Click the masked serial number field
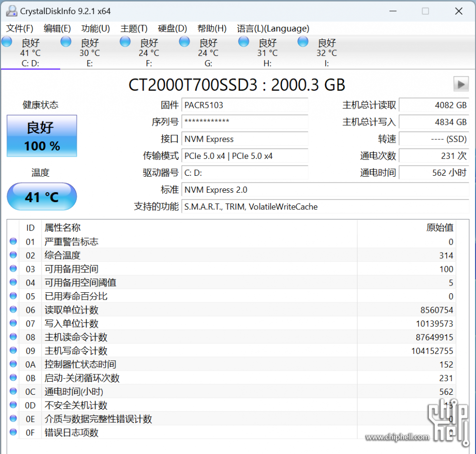The image size is (476, 454). pyautogui.click(x=245, y=122)
